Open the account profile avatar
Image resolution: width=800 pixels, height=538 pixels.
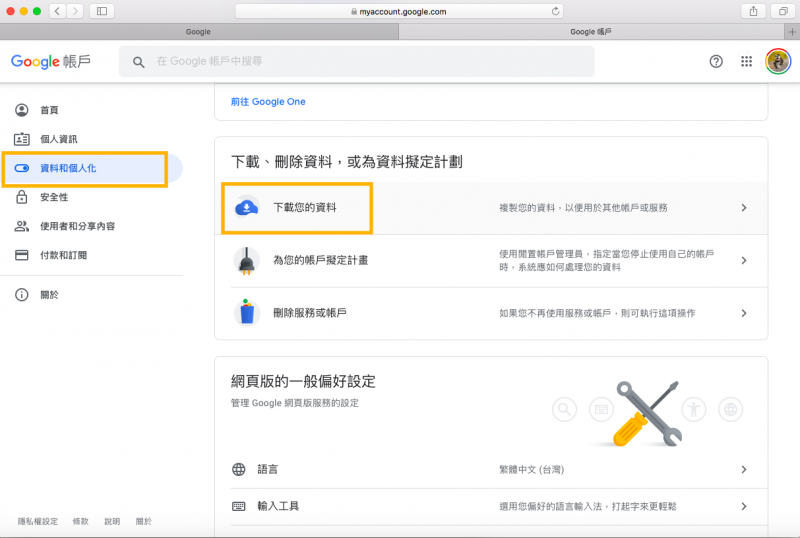[x=778, y=61]
